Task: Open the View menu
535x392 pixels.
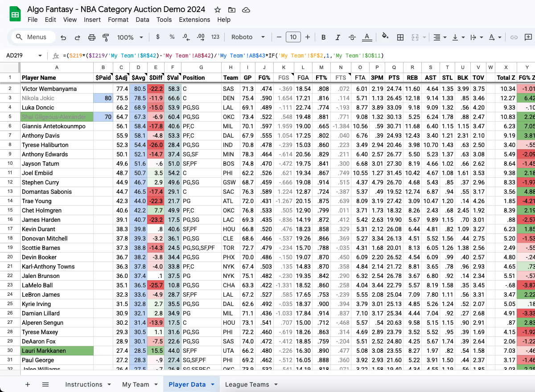Action: point(70,20)
